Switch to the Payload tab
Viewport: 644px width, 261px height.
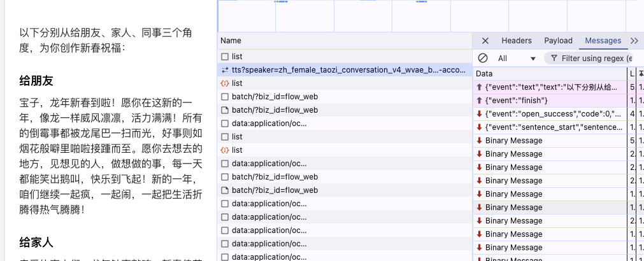coord(558,41)
